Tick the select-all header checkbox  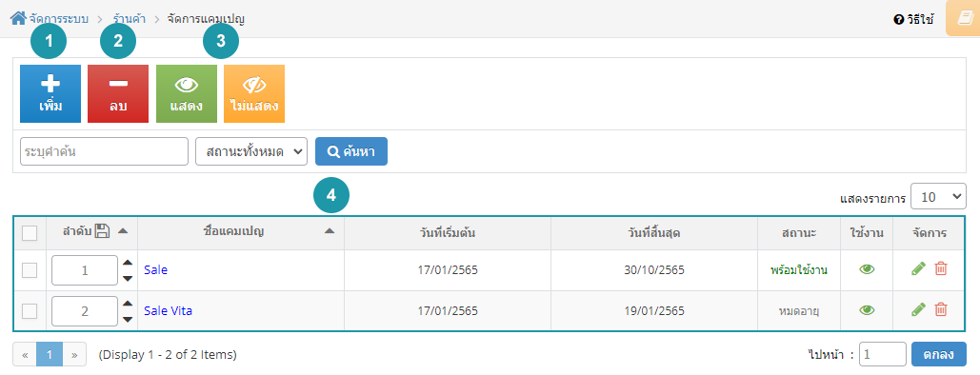click(30, 234)
